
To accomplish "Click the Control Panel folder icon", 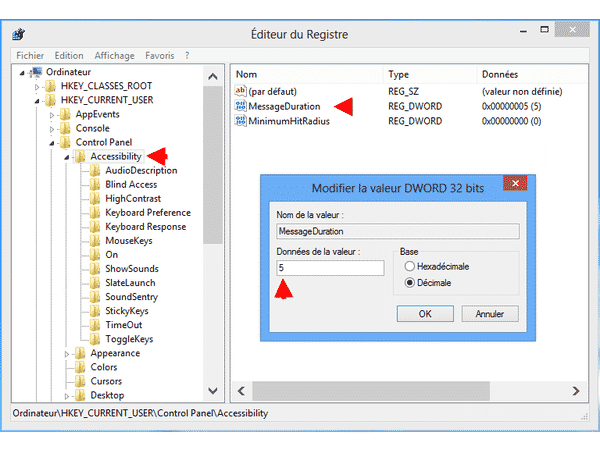I will pyautogui.click(x=65, y=142).
